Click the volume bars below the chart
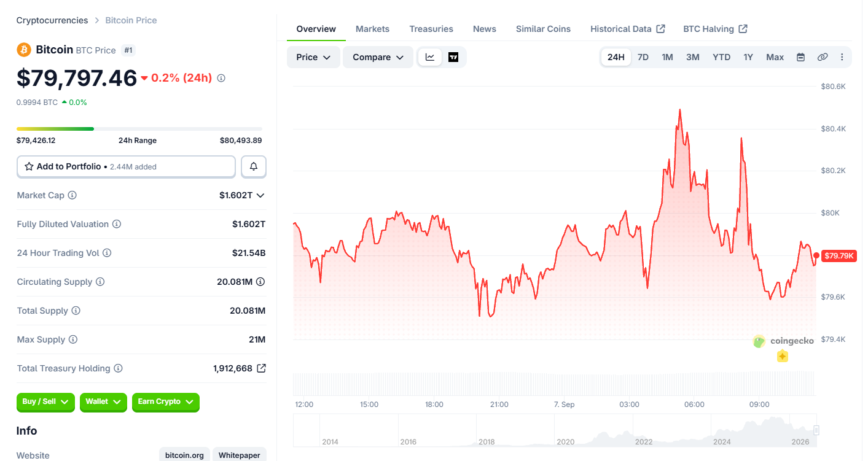Image resolution: width=868 pixels, height=461 pixels. [x=553, y=384]
